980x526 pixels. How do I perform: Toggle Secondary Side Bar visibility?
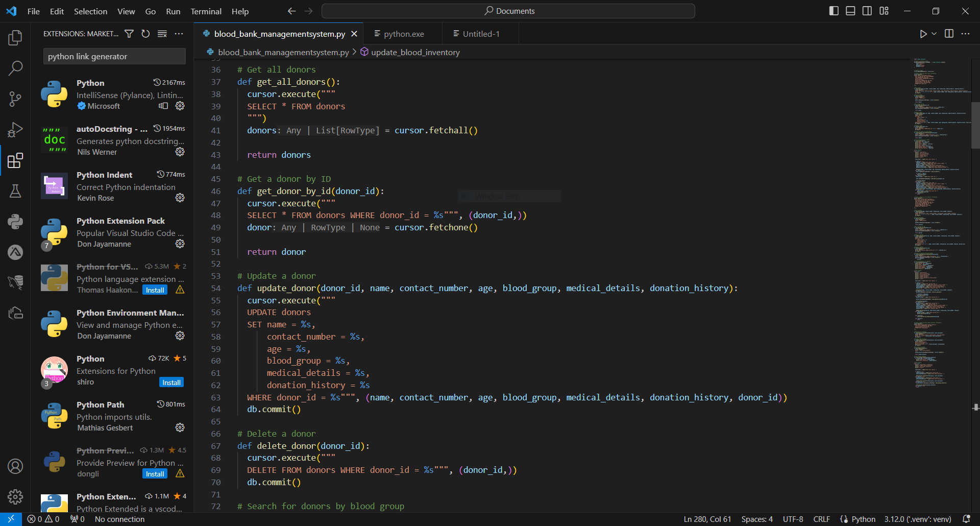[867, 11]
